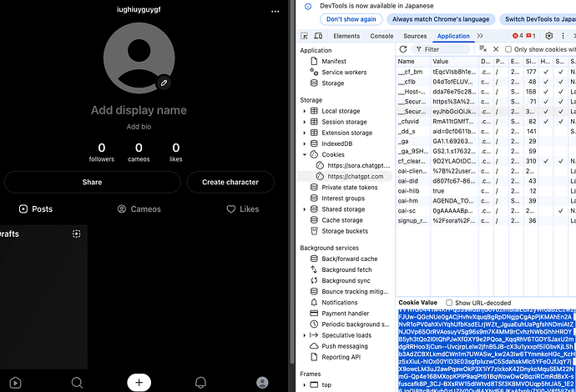Enable Only show cookies with issue checkbox
This screenshot has width=576, height=392.
coord(508,49)
